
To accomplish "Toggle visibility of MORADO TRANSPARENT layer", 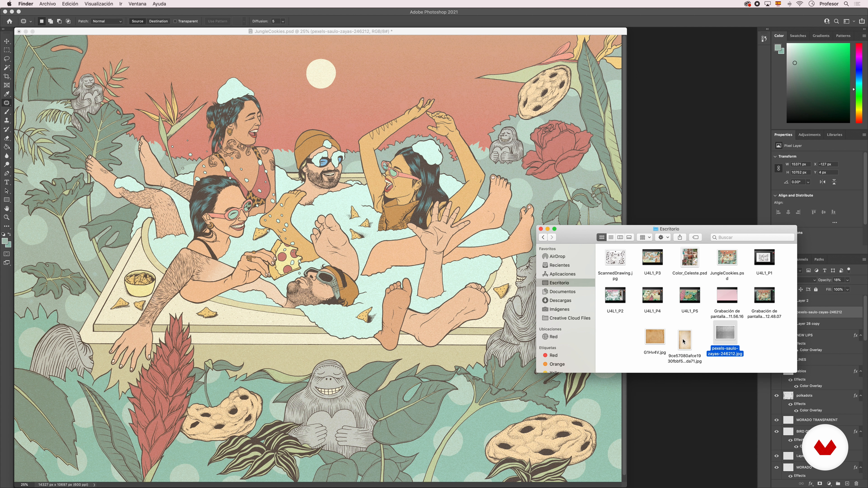I will click(777, 420).
